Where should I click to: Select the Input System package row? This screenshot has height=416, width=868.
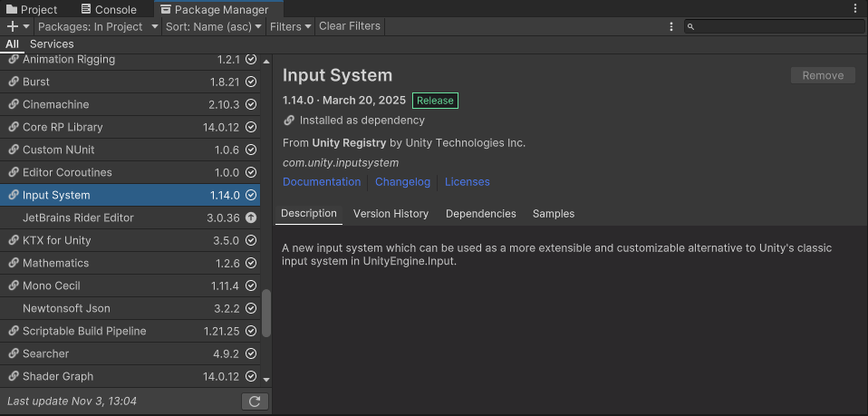[x=130, y=195]
